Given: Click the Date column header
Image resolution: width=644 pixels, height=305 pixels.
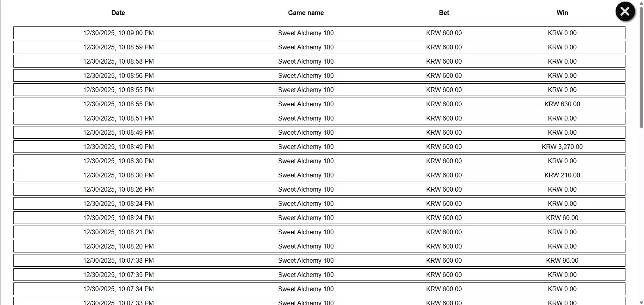Looking at the screenshot, I should tap(118, 13).
